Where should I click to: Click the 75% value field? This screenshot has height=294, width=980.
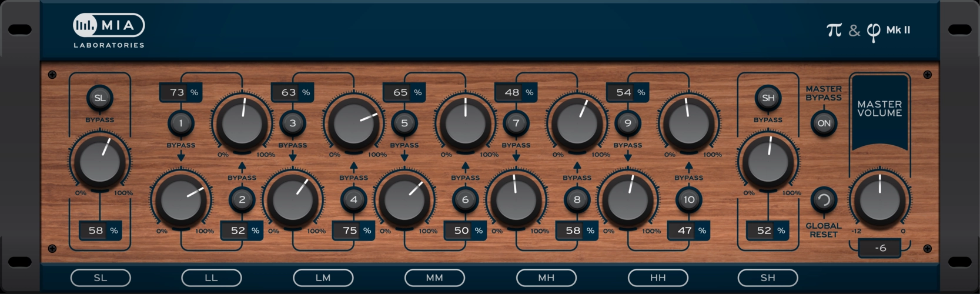click(353, 230)
